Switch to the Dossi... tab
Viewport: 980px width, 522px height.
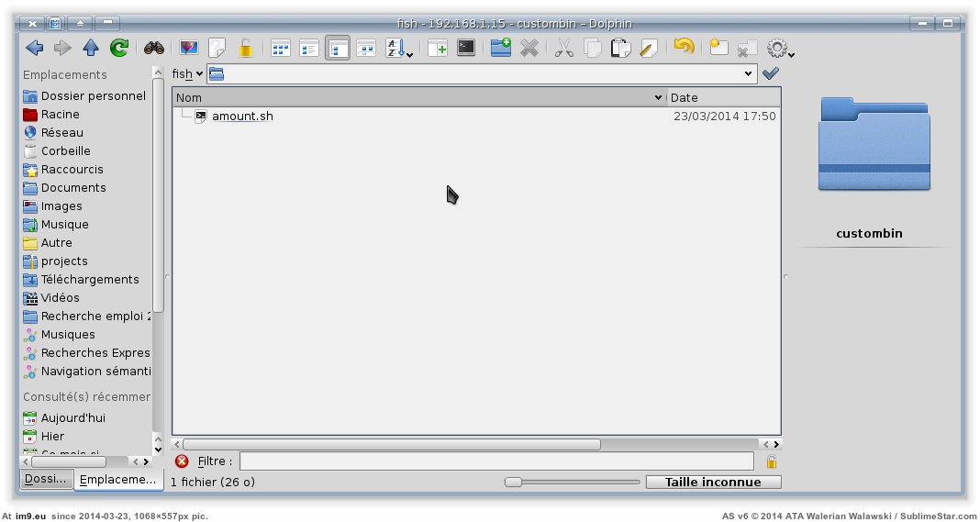pyautogui.click(x=46, y=480)
